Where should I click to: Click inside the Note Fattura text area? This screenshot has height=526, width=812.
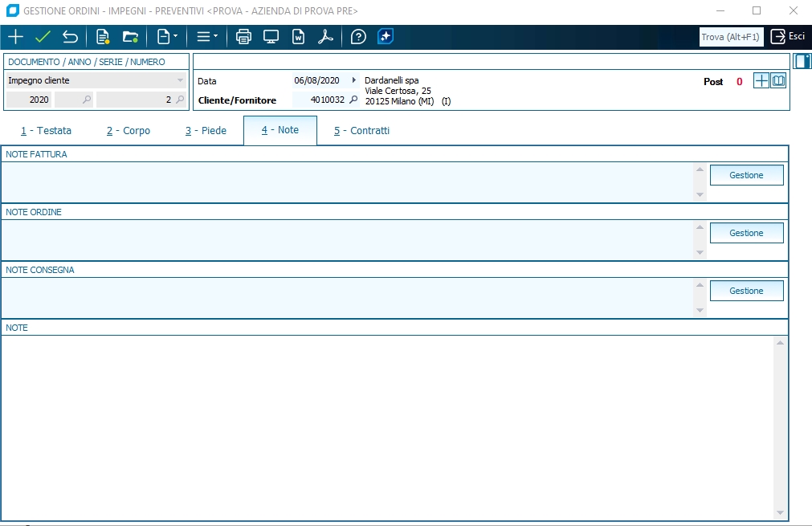click(x=347, y=182)
